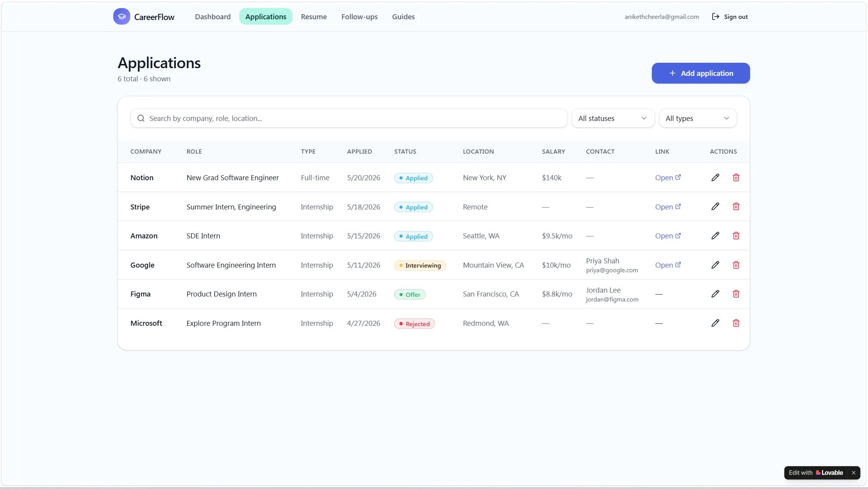Screen dimensions: 868x489
Task: Select the Applications tab
Action: point(265,17)
